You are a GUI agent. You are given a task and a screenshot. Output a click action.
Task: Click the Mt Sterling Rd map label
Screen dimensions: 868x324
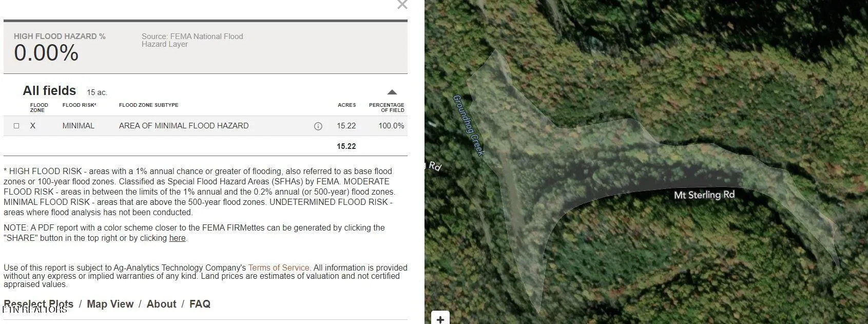tap(704, 195)
